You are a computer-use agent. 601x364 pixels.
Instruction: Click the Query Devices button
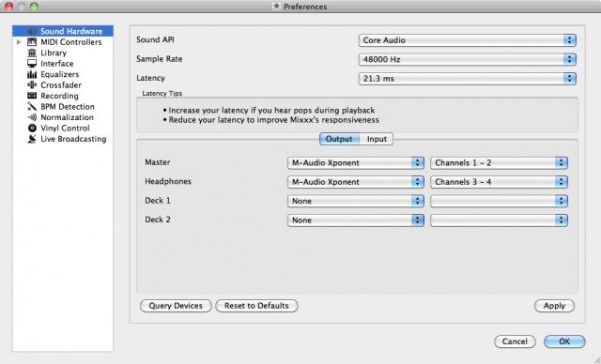pyautogui.click(x=176, y=306)
